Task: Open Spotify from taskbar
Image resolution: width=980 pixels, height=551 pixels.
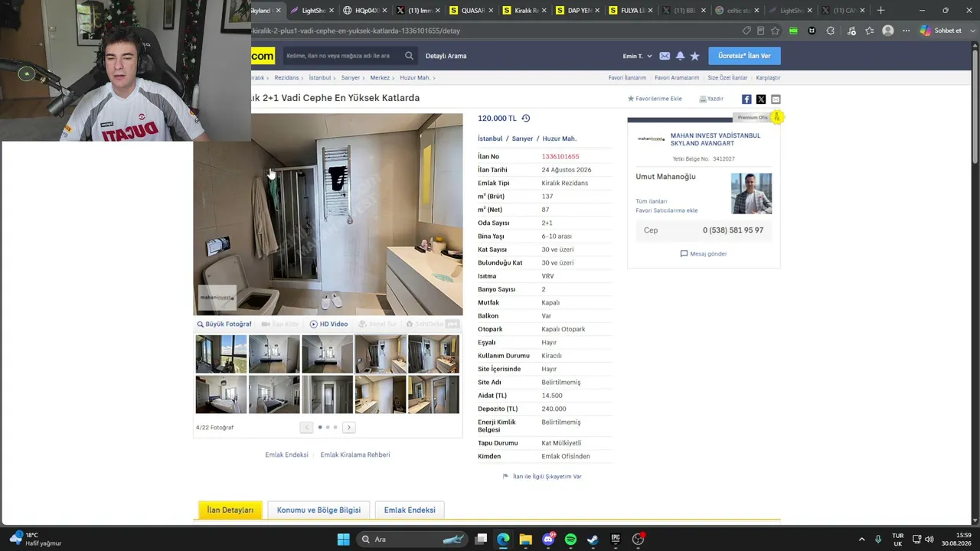Action: (x=570, y=540)
